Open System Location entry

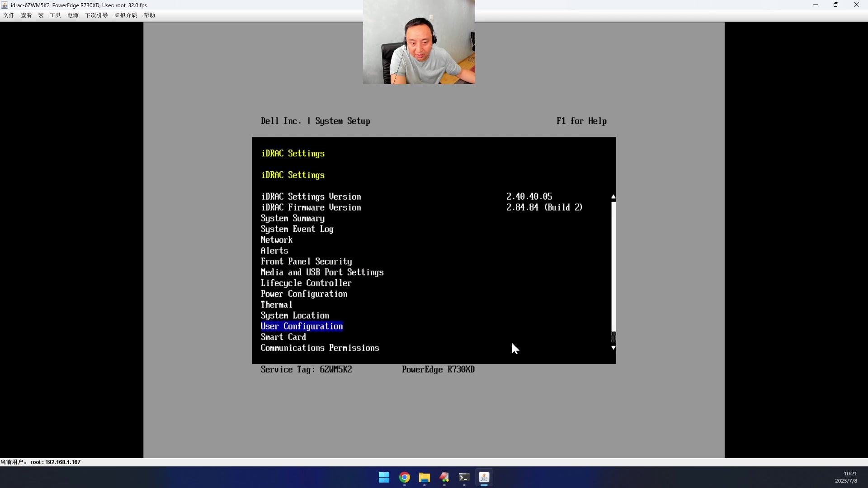coord(295,315)
